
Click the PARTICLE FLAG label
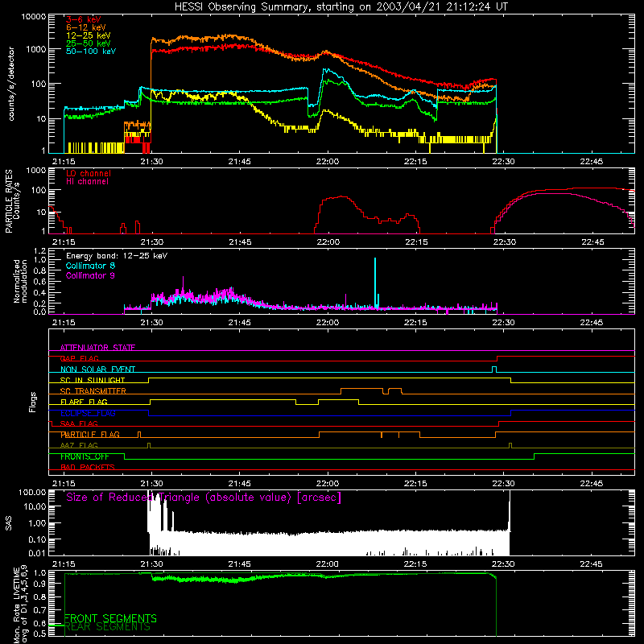pyautogui.click(x=90, y=434)
